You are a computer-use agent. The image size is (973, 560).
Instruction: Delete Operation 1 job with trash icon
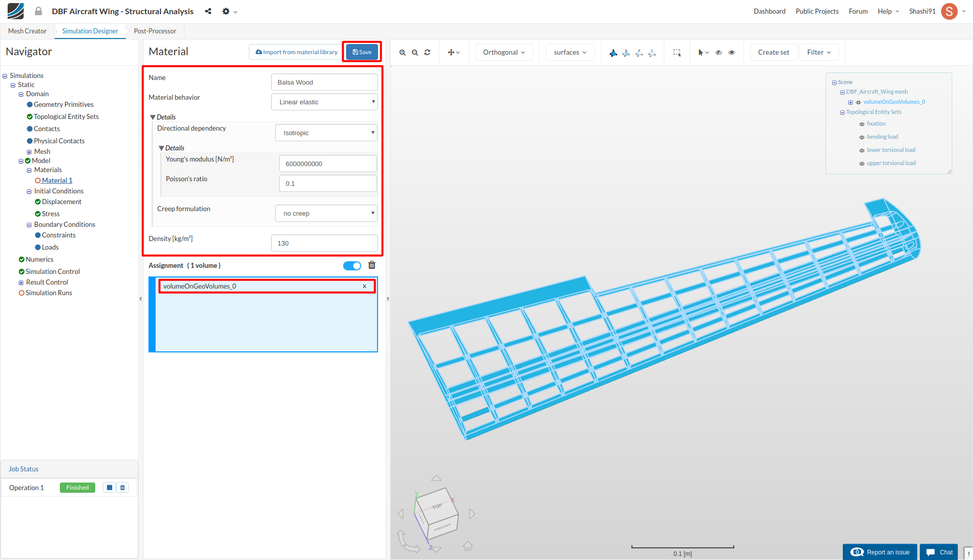click(x=123, y=488)
